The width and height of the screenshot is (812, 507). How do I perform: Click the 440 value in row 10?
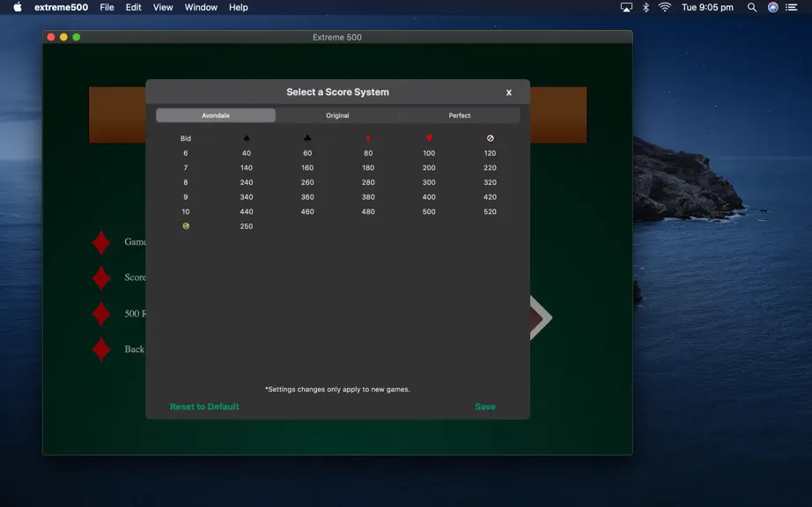pyautogui.click(x=247, y=211)
